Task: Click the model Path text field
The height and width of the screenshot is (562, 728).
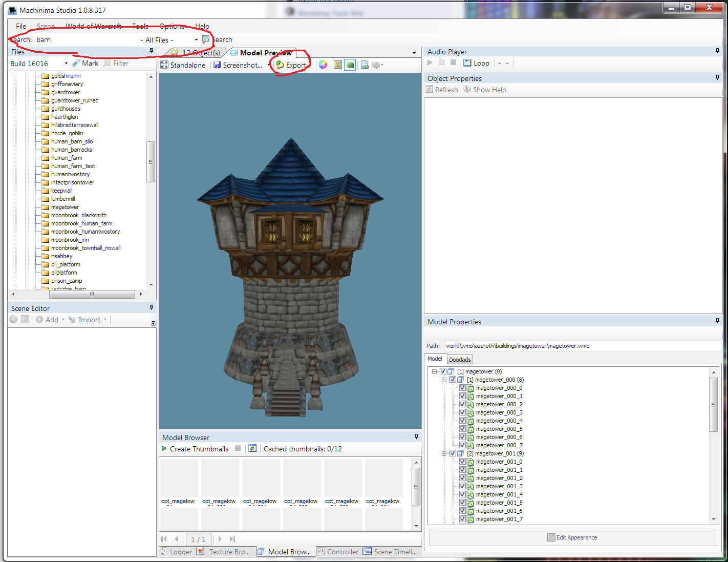Action: [x=583, y=346]
